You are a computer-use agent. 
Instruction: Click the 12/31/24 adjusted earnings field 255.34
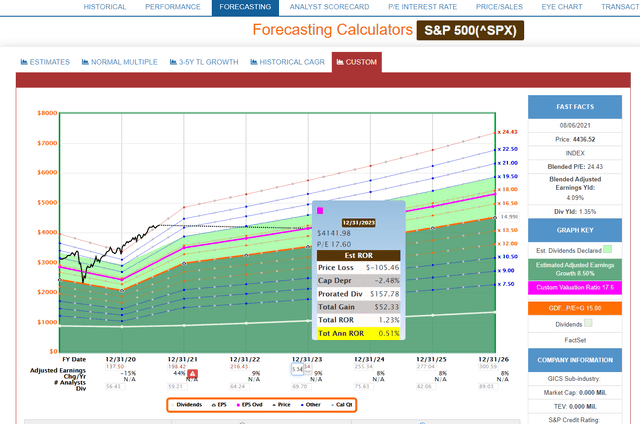(363, 366)
